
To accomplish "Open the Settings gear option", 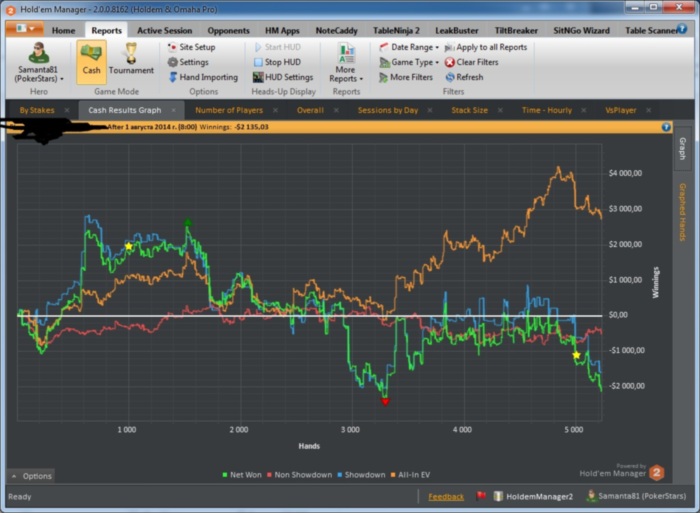I will pyautogui.click(x=188, y=62).
